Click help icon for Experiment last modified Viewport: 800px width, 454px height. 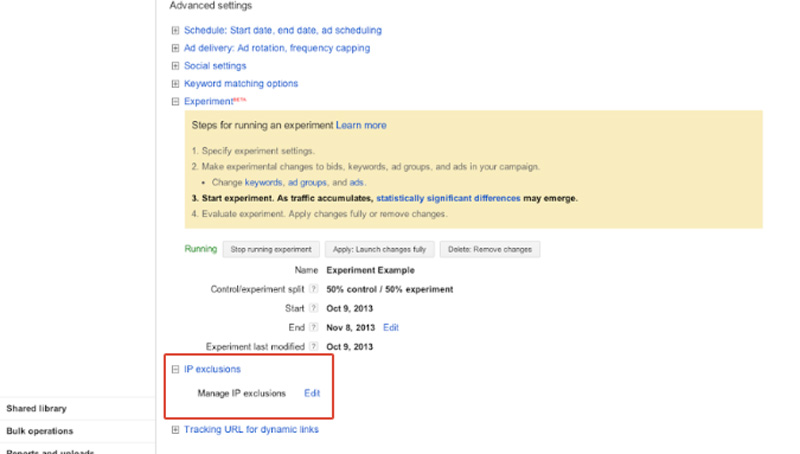[314, 347]
